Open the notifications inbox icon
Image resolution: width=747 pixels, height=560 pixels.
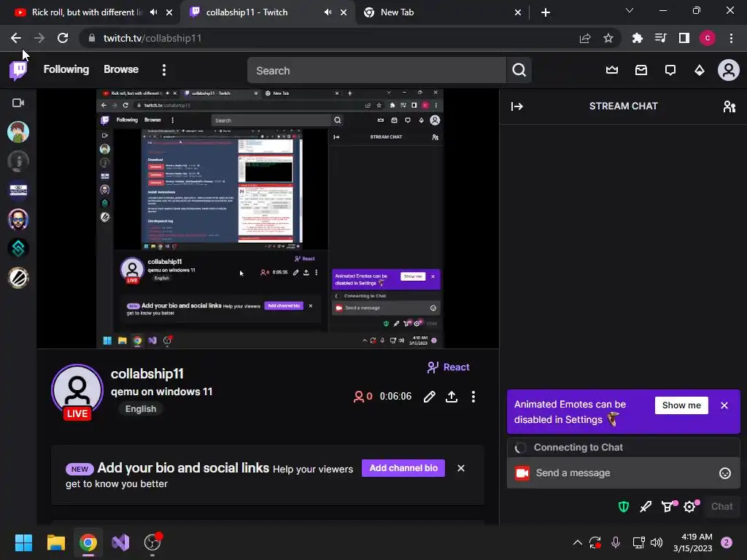[x=641, y=71]
